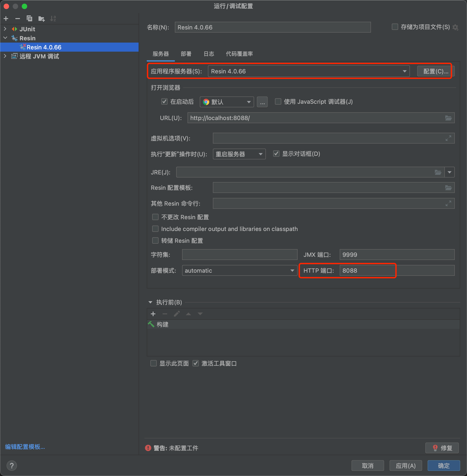The height and width of the screenshot is (476, 467).
Task: Focus the 字符集 input field
Action: pyautogui.click(x=240, y=255)
